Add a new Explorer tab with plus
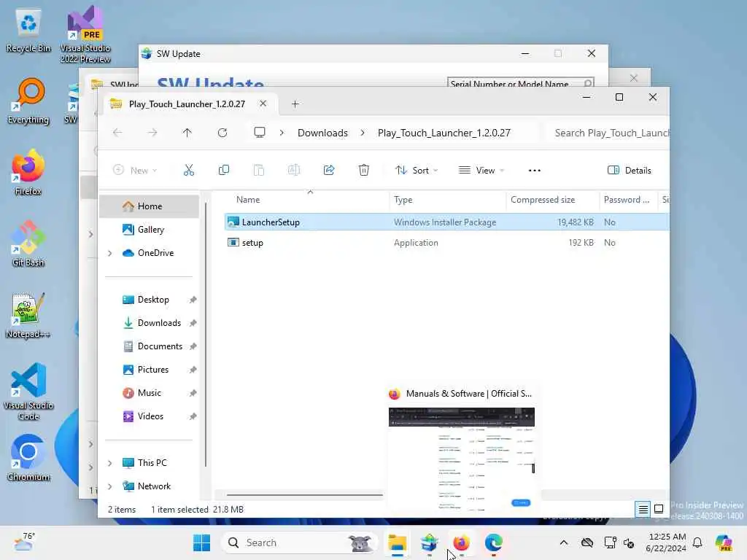Image resolution: width=747 pixels, height=560 pixels. (295, 104)
